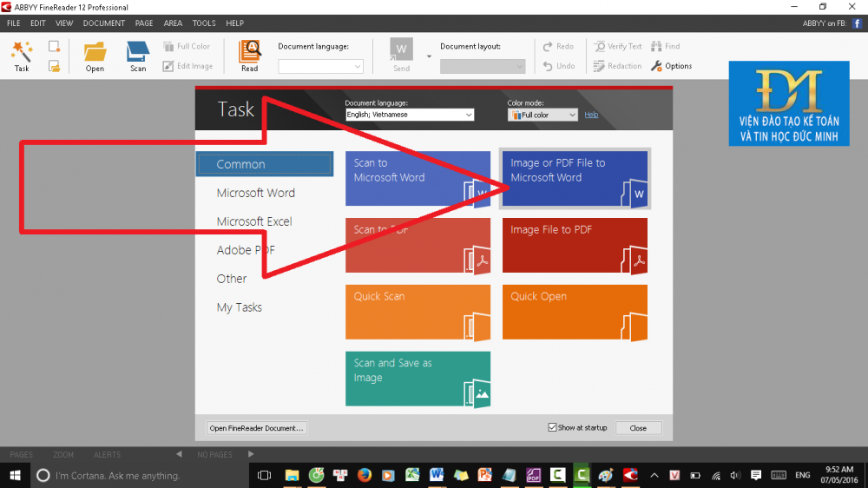Image resolution: width=868 pixels, height=488 pixels.
Task: Click the Help link
Action: pos(591,115)
